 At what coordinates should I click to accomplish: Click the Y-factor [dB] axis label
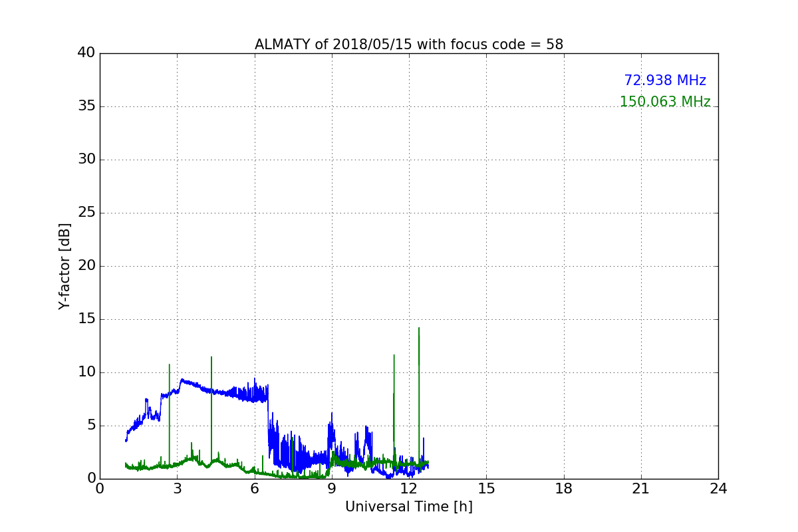pyautogui.click(x=65, y=266)
